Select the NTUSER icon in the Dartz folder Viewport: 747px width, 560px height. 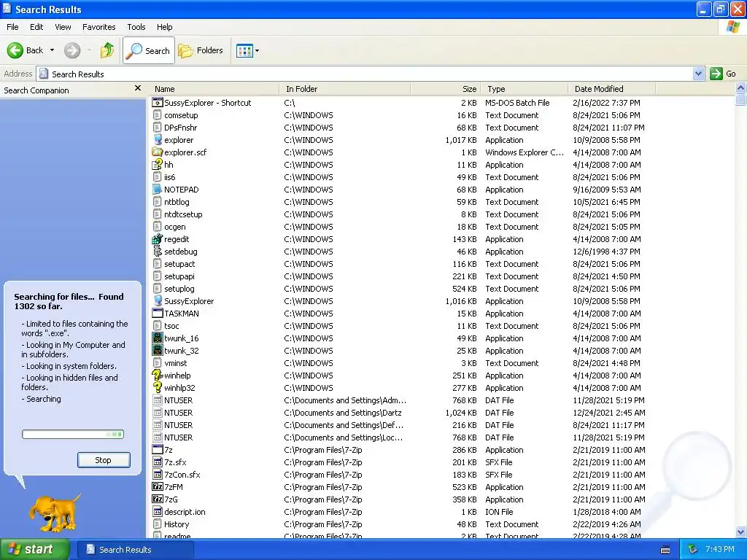point(158,413)
